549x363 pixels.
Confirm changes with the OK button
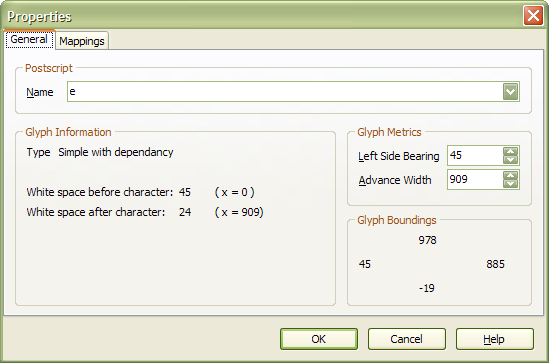[319, 339]
